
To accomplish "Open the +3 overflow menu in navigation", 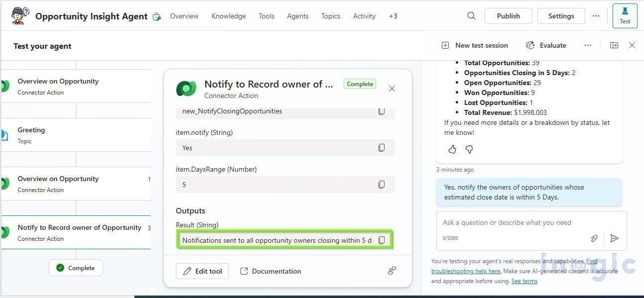I will [393, 15].
